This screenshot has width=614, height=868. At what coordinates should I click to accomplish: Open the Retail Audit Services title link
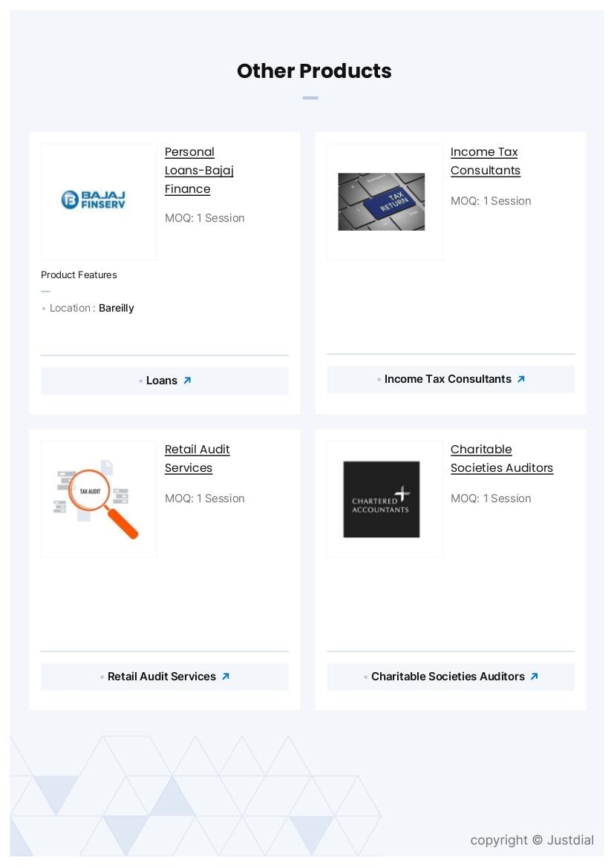point(197,458)
